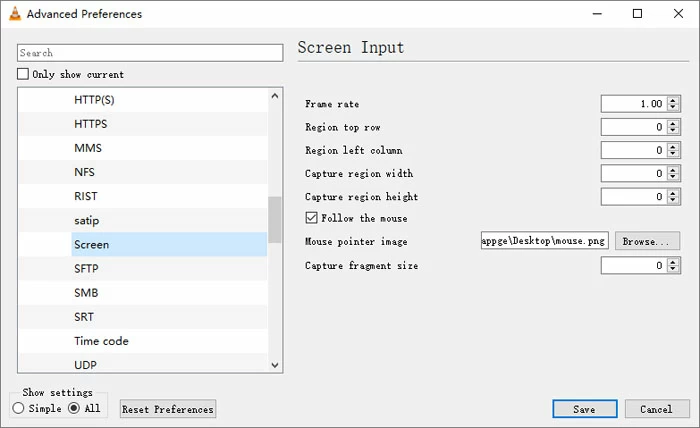Select HTTPS in the module list
This screenshot has width=700, height=428.
point(91,124)
